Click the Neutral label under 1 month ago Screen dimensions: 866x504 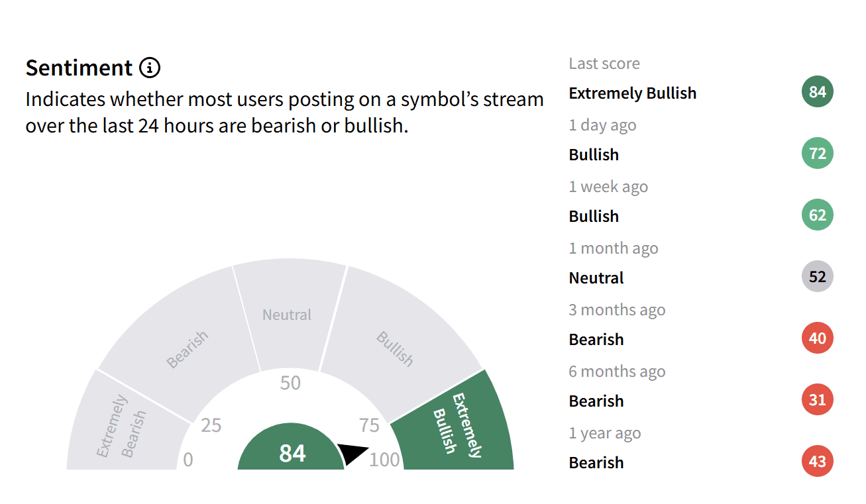pyautogui.click(x=596, y=278)
